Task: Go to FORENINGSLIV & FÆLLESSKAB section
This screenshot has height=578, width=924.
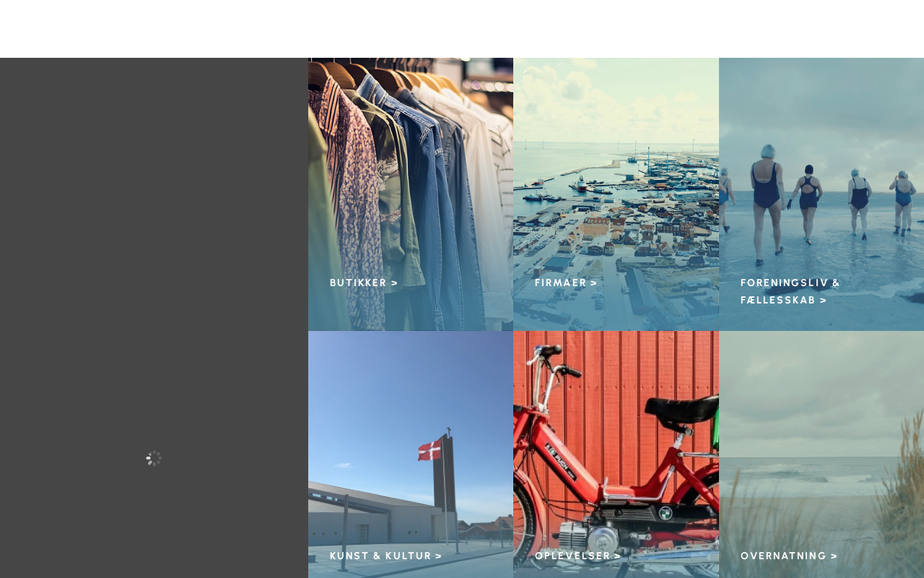Action: [790, 291]
